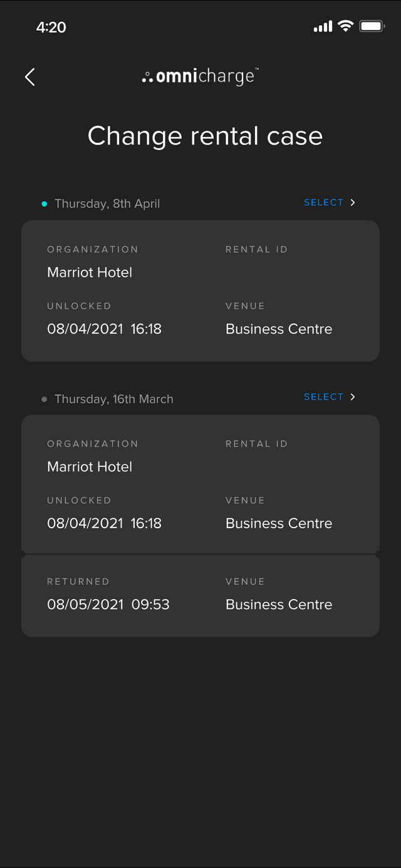Tap the 4:20 clock in status bar
Viewport: 401px width, 868px height.
pyautogui.click(x=51, y=27)
